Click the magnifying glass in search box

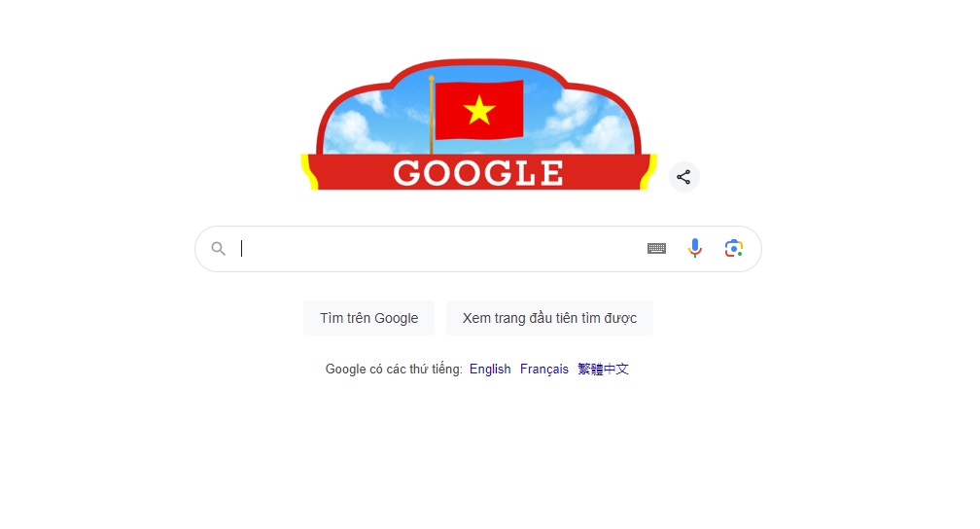tap(218, 249)
